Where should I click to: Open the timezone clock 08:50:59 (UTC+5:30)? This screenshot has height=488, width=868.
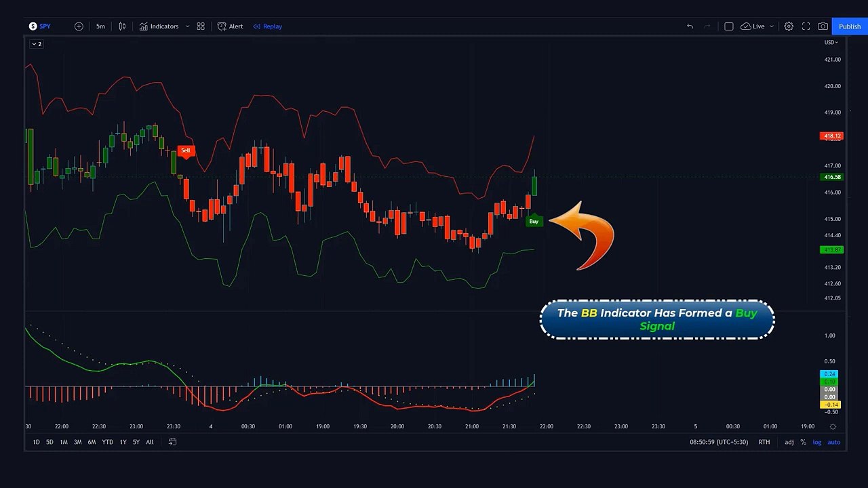pos(719,442)
